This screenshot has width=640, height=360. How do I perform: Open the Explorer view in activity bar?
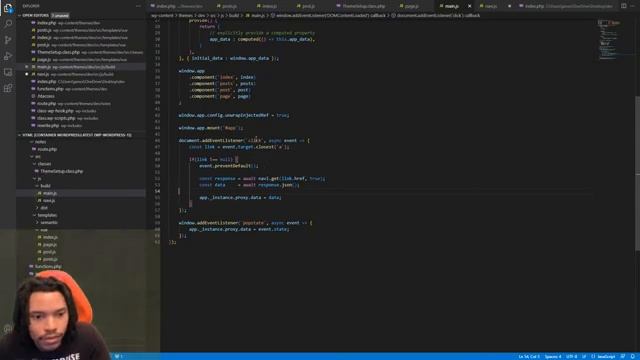click(x=8, y=7)
